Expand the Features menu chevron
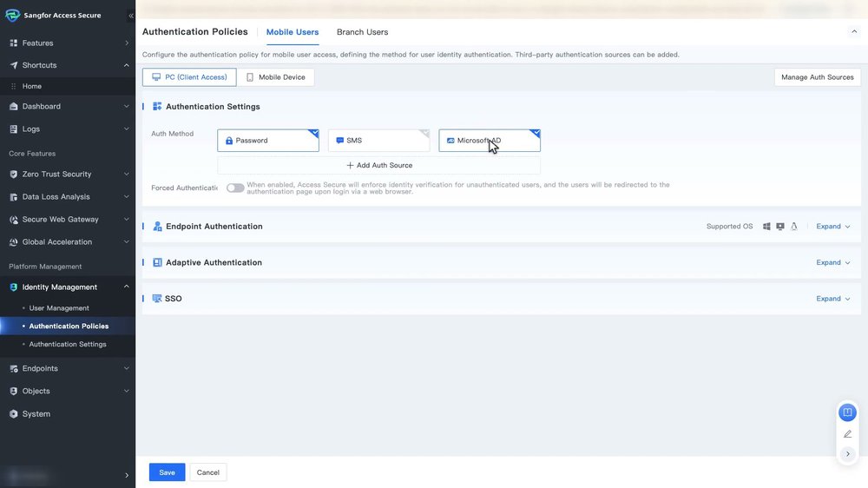Viewport: 868px width, 488px height. [x=126, y=43]
